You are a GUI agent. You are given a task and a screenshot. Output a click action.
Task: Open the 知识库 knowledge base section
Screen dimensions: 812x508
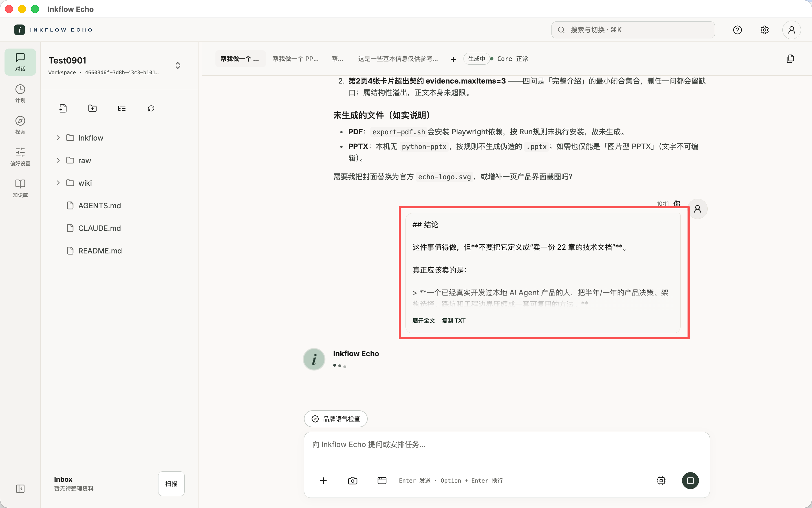pos(20,188)
